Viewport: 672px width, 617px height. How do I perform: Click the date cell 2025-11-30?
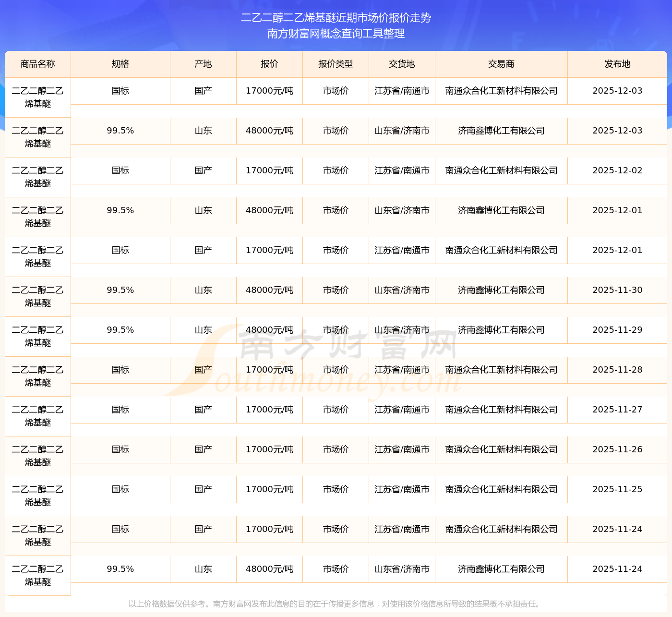[617, 290]
